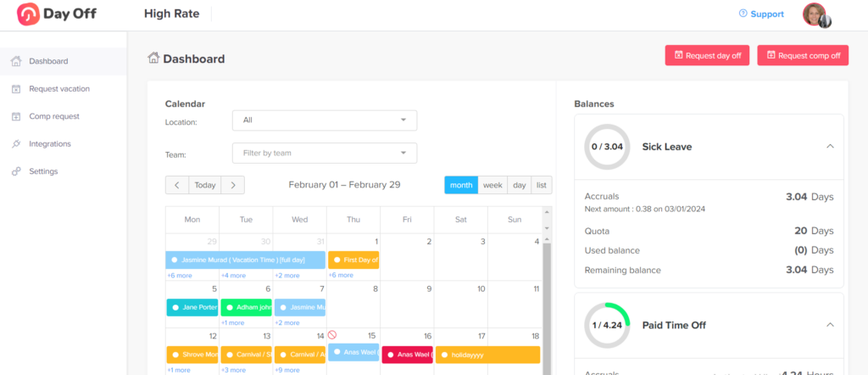Open the user profile avatar
The height and width of the screenshot is (375, 868).
pos(815,14)
